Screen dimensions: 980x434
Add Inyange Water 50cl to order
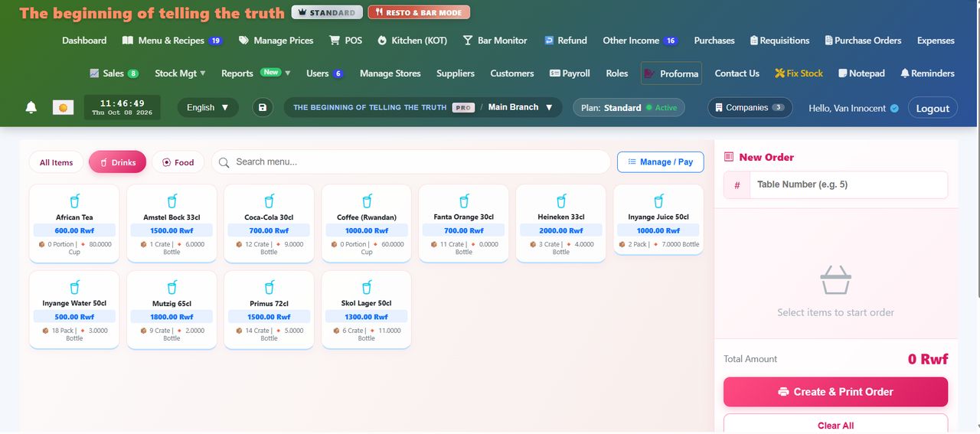tap(74, 309)
